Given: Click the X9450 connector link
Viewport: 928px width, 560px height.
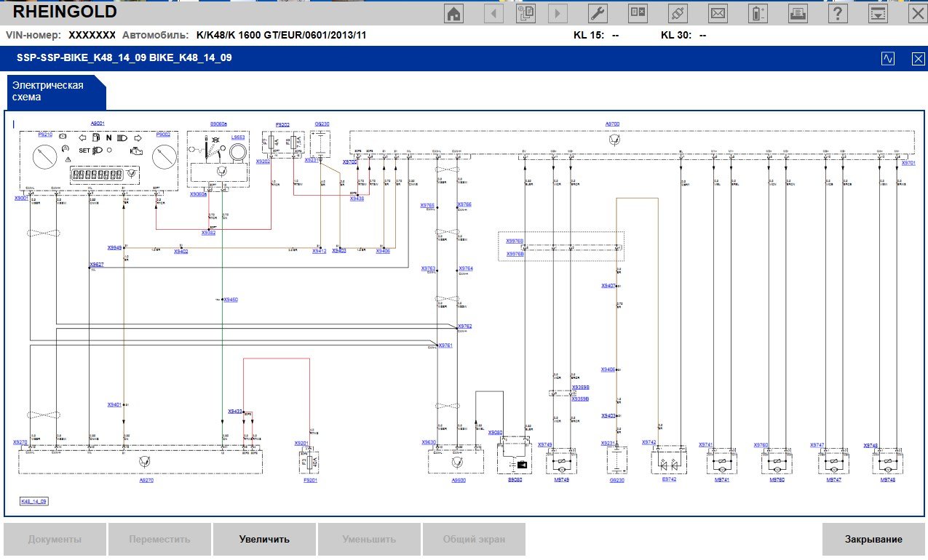Looking at the screenshot, I should 231,300.
